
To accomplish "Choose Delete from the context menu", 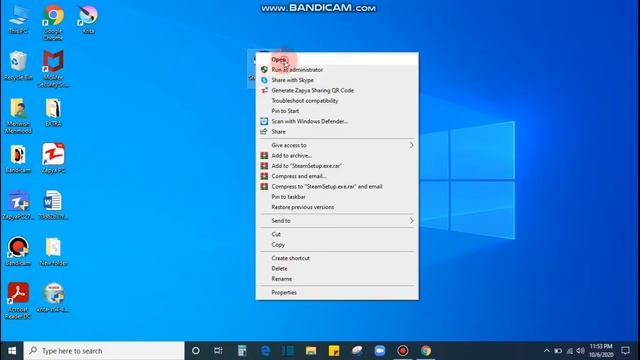I will tap(337, 269).
